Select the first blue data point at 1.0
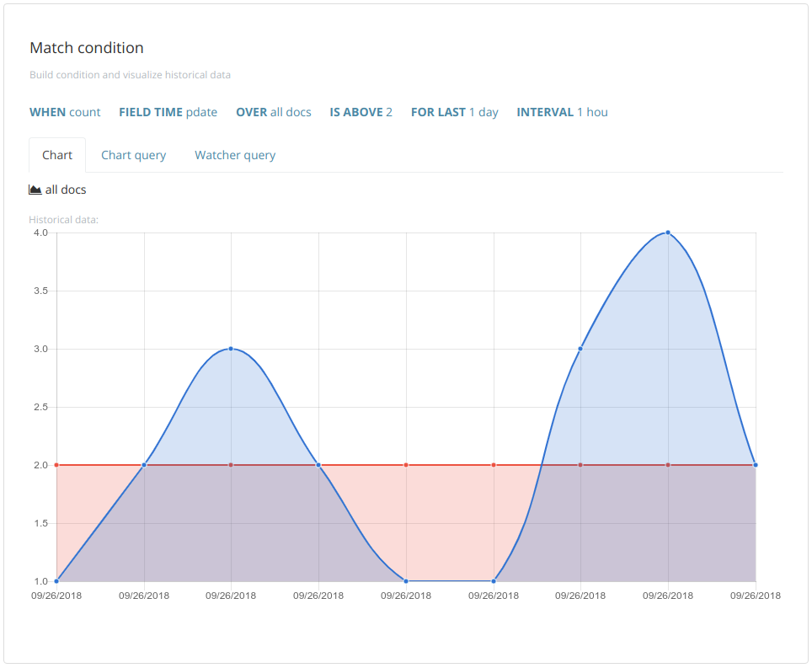812x668 pixels. pyautogui.click(x=56, y=581)
